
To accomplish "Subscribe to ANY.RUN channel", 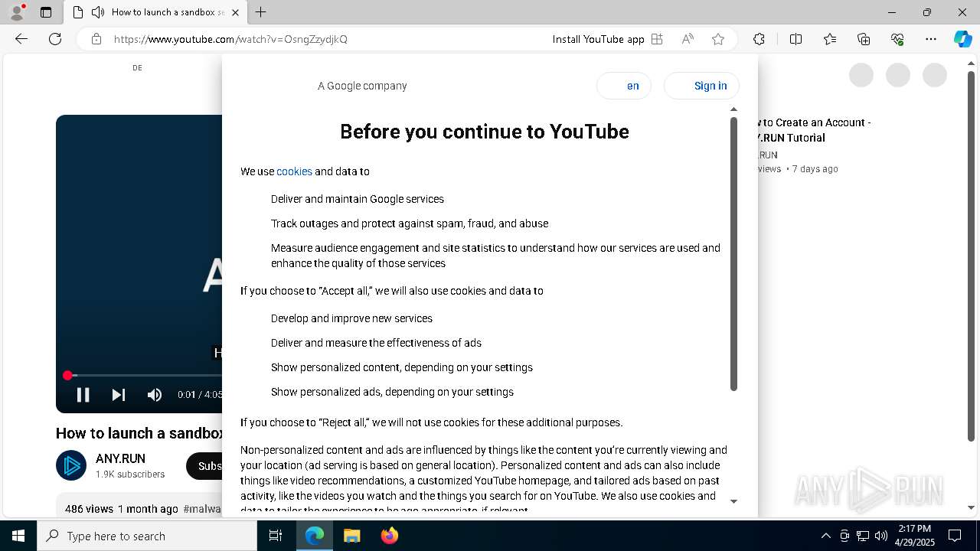I will 205,466.
